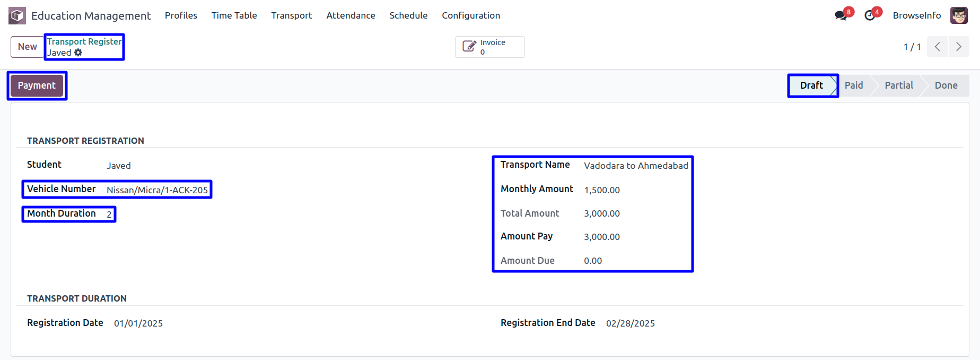The image size is (980, 360).
Task: Open the activities clock icon
Action: pyautogui.click(x=870, y=15)
